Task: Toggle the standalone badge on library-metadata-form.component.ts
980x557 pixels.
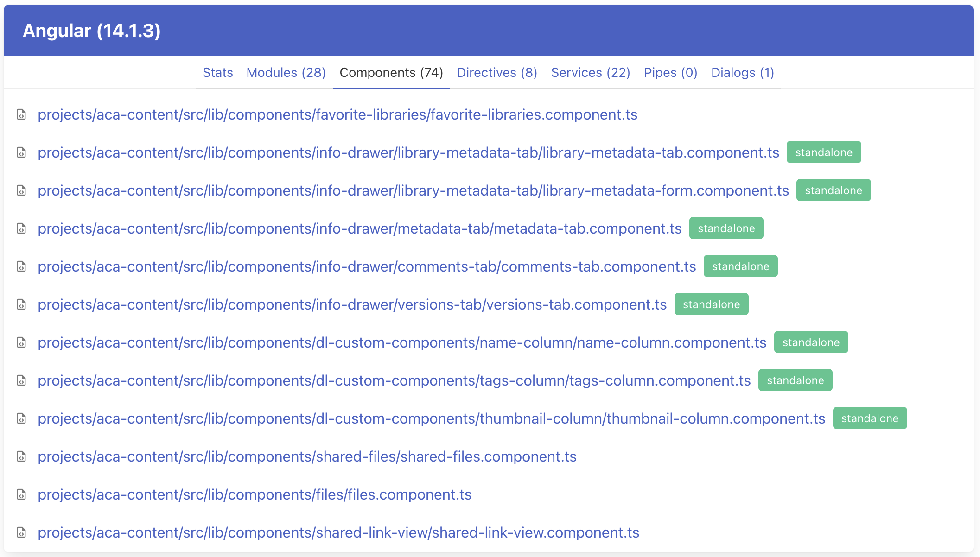Action: click(x=833, y=190)
